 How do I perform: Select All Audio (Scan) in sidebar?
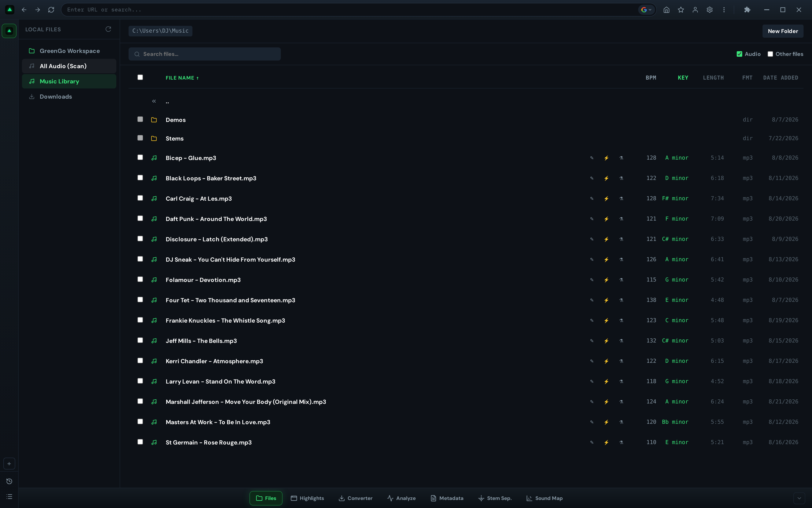[x=69, y=66]
